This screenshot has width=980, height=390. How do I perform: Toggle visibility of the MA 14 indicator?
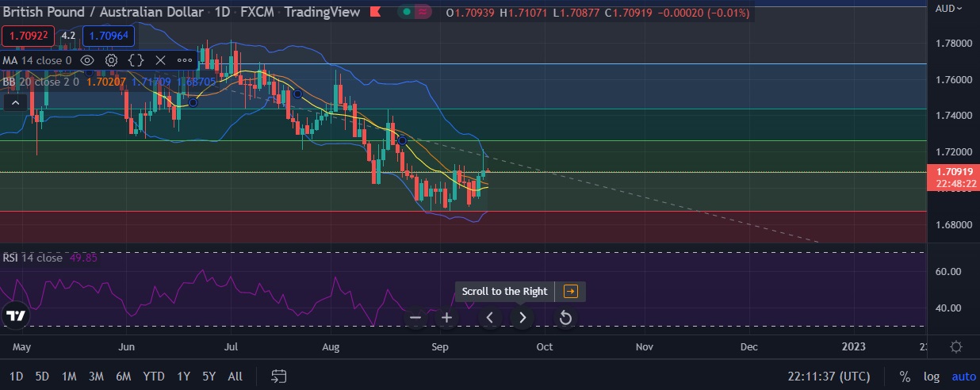[x=87, y=60]
